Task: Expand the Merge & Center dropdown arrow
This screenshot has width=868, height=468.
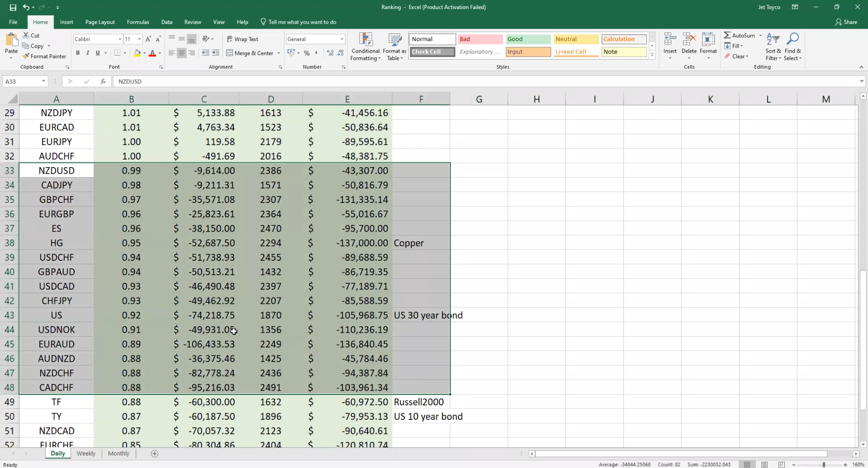Action: (279, 53)
